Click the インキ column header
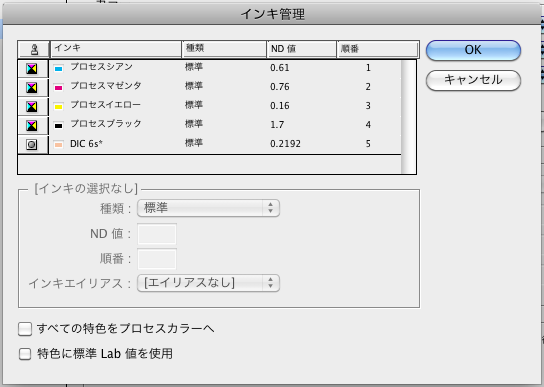Viewport: 544px width, 387px height. pos(116,49)
